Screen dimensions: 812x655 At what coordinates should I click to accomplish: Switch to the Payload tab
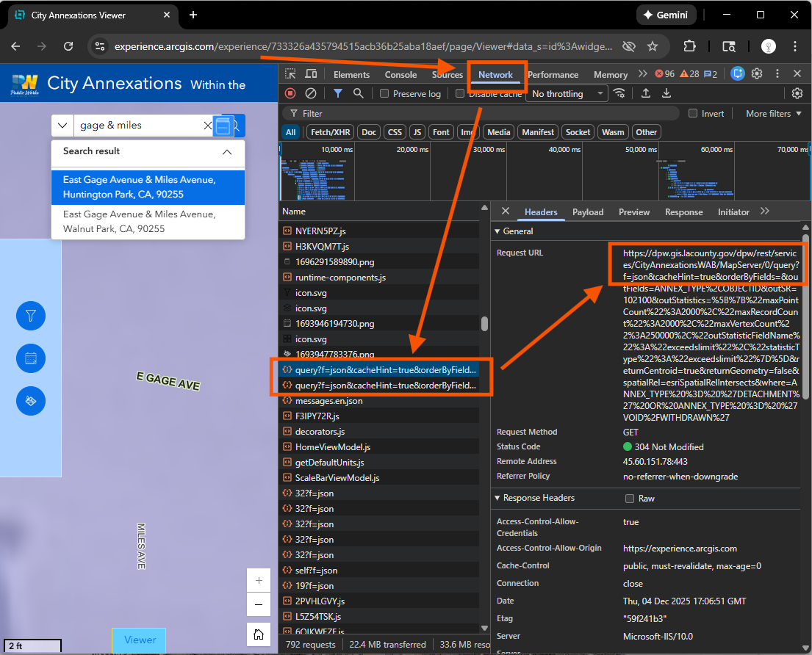click(x=588, y=212)
